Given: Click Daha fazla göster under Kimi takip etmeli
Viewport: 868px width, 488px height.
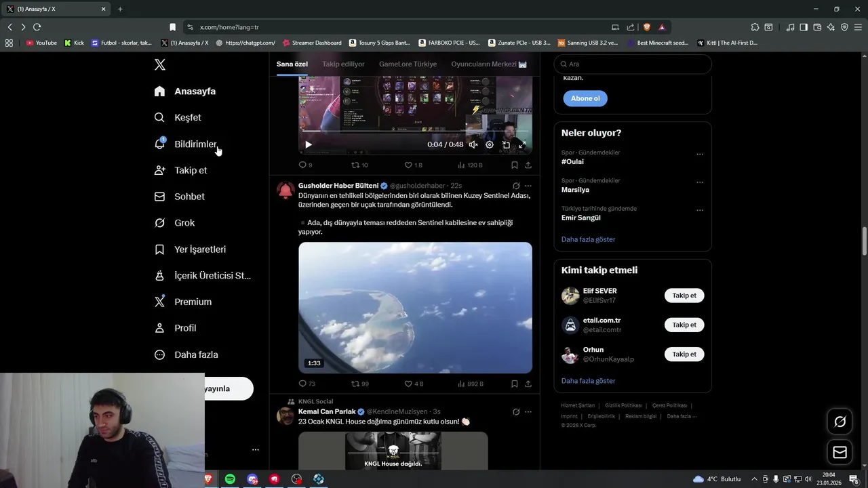Looking at the screenshot, I should point(588,381).
